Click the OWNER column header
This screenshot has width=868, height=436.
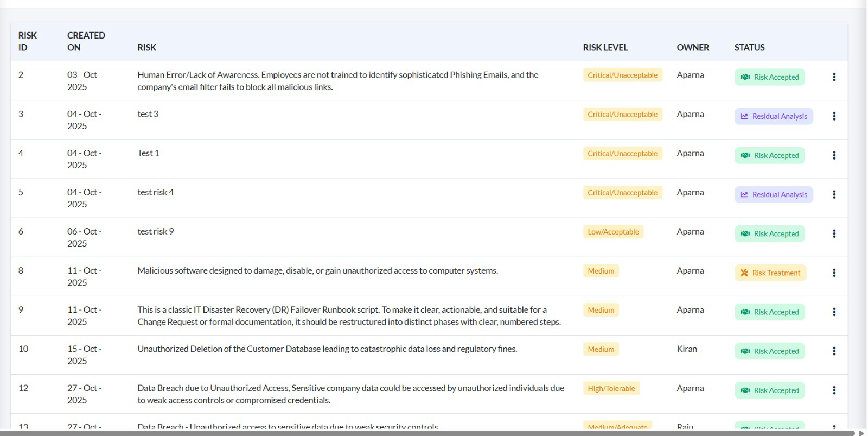(693, 48)
